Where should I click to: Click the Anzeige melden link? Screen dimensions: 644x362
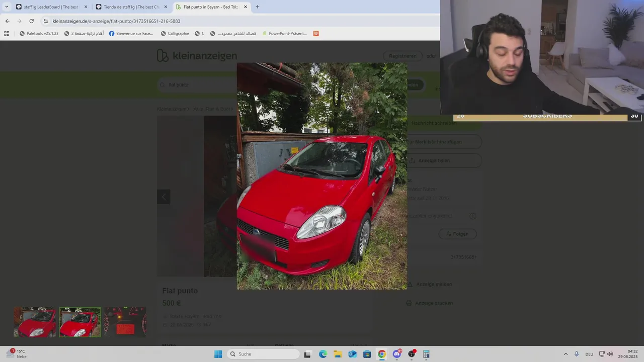click(429, 284)
